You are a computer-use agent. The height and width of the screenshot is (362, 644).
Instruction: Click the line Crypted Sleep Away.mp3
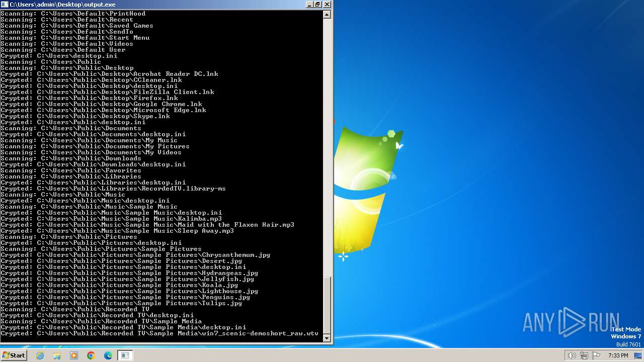pos(117,231)
